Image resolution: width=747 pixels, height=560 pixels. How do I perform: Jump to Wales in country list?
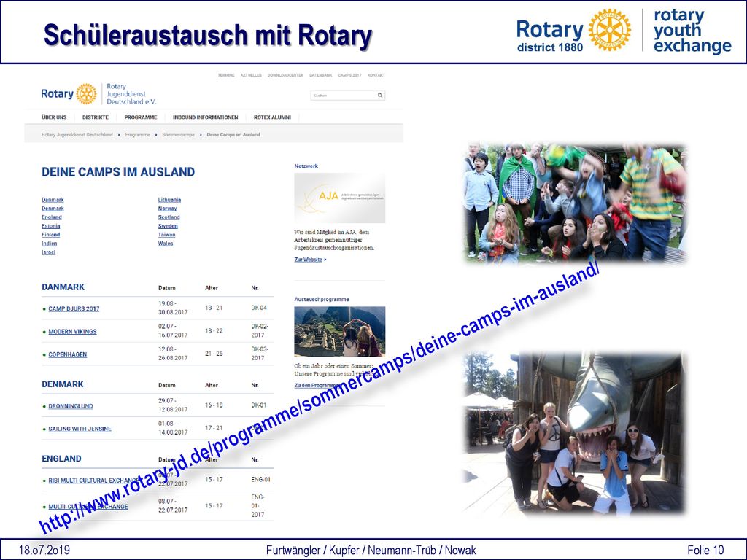[x=166, y=244]
